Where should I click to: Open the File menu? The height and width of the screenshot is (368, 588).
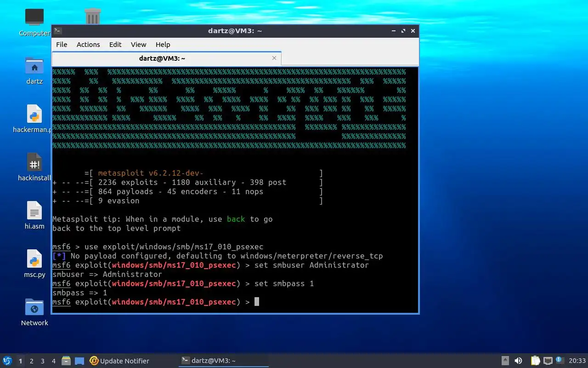(62, 45)
